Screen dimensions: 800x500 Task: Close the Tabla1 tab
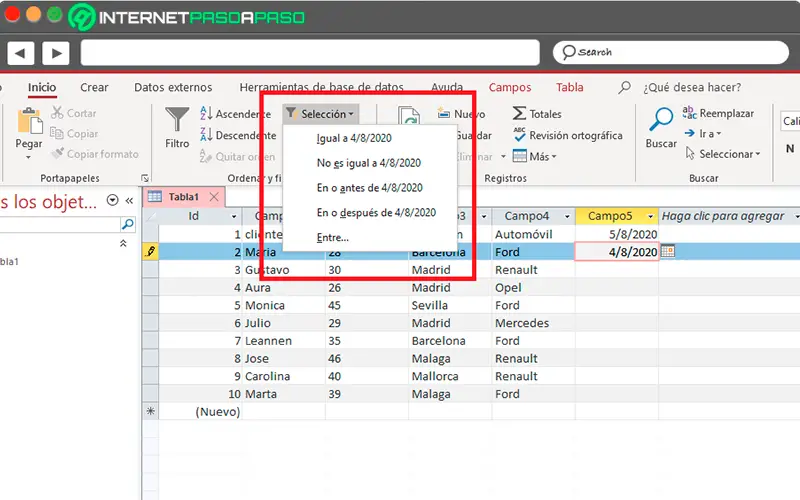[x=214, y=196]
